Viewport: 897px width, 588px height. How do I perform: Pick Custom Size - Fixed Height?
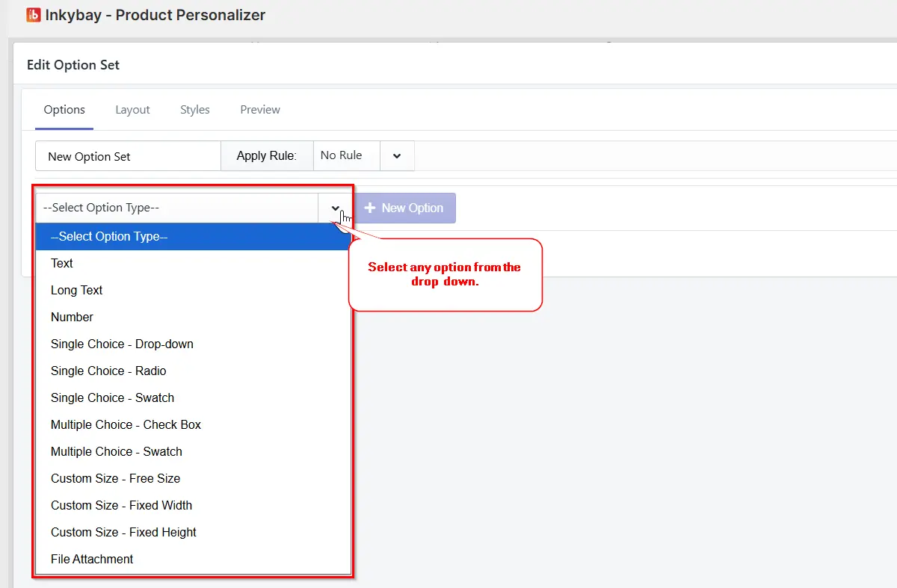[193, 532]
